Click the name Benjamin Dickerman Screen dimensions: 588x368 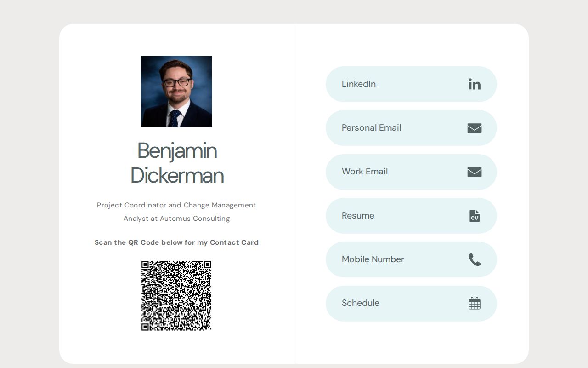coord(177,163)
